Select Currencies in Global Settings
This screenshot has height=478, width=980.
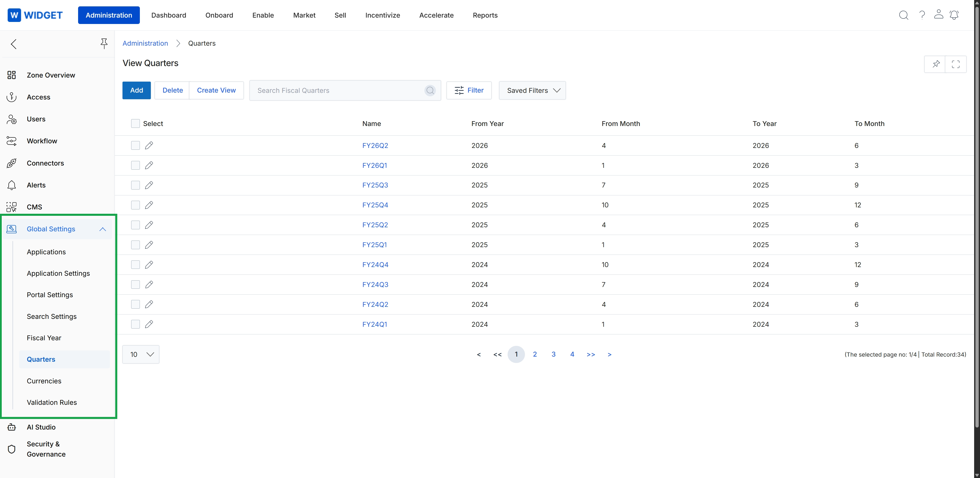click(44, 381)
